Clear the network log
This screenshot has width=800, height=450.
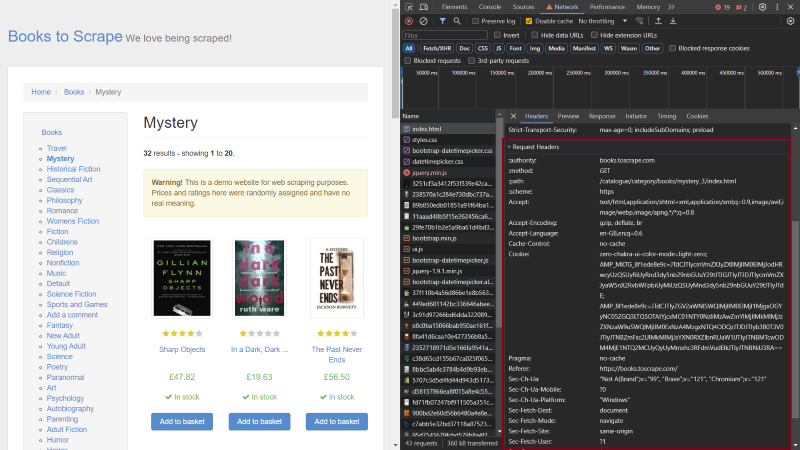point(424,21)
